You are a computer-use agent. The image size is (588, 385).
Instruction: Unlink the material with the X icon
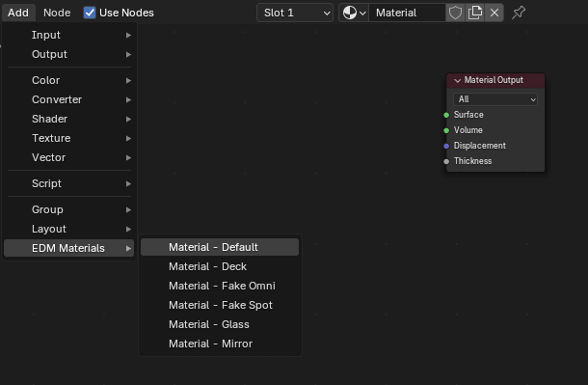[x=494, y=13]
